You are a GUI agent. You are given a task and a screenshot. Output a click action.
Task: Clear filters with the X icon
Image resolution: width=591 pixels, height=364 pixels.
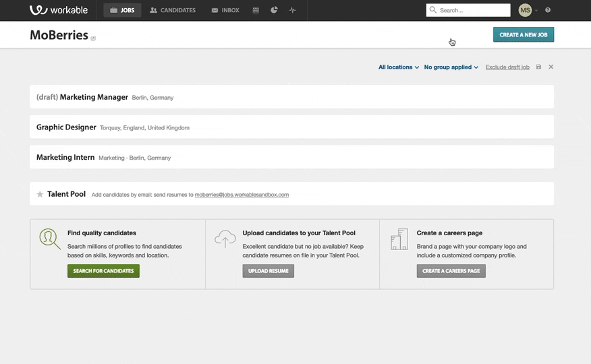pyautogui.click(x=551, y=67)
